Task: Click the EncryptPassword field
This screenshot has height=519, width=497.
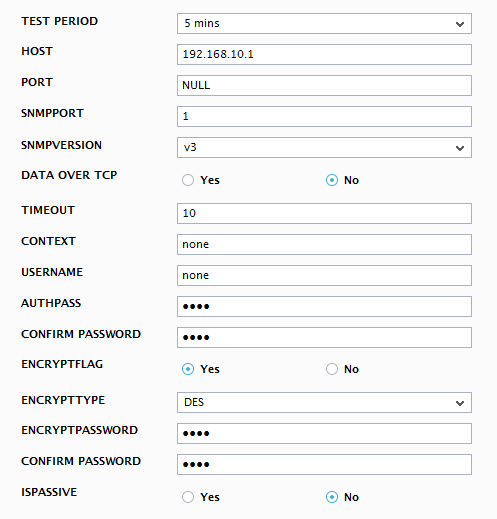Action: 324,433
